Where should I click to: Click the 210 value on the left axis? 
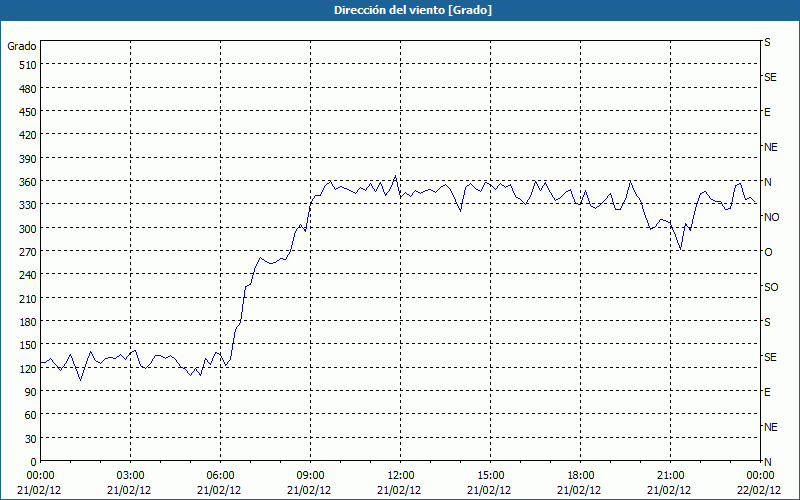(29, 299)
